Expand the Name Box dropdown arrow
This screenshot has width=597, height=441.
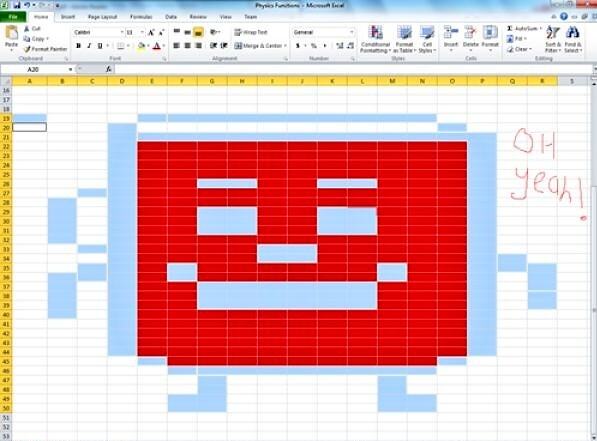[70, 69]
